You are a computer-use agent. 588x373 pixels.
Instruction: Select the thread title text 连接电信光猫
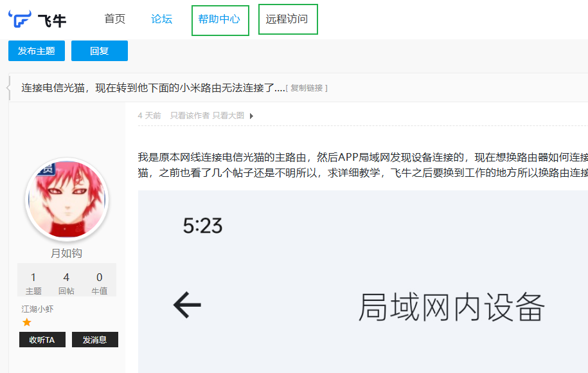53,88
